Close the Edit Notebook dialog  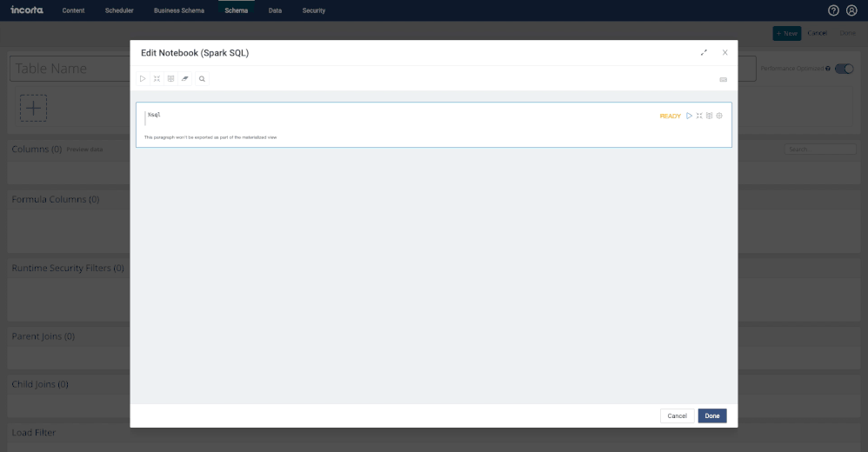pos(724,53)
